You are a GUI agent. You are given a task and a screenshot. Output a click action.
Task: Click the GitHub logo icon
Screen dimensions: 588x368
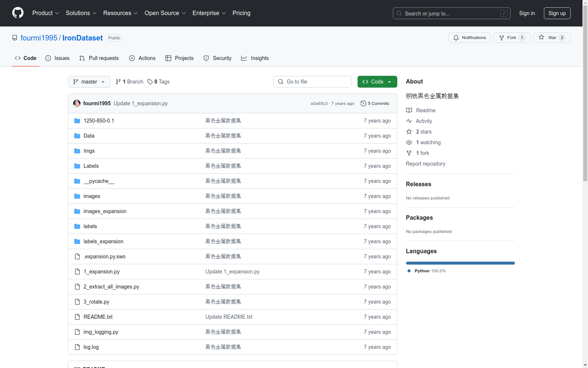click(x=18, y=13)
